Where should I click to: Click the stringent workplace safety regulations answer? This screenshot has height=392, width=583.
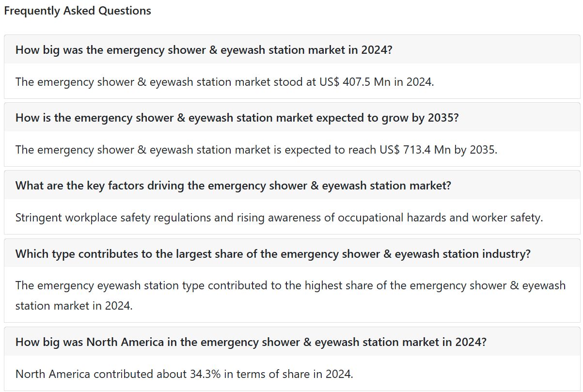tap(279, 218)
